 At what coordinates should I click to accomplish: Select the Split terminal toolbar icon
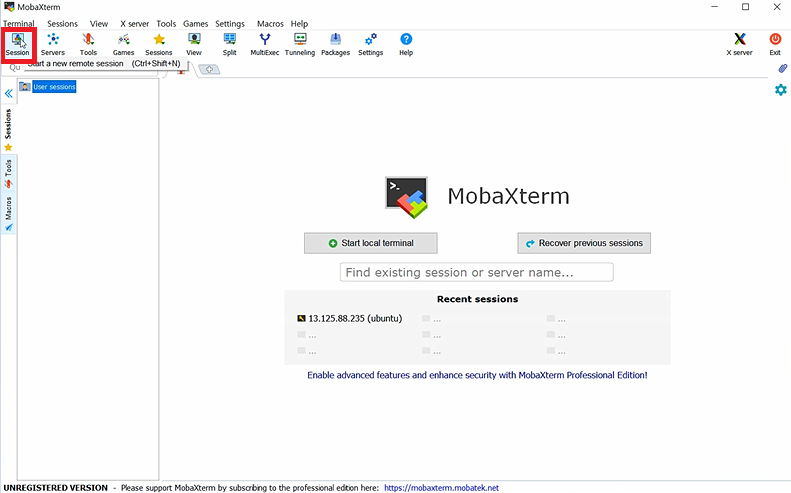230,44
